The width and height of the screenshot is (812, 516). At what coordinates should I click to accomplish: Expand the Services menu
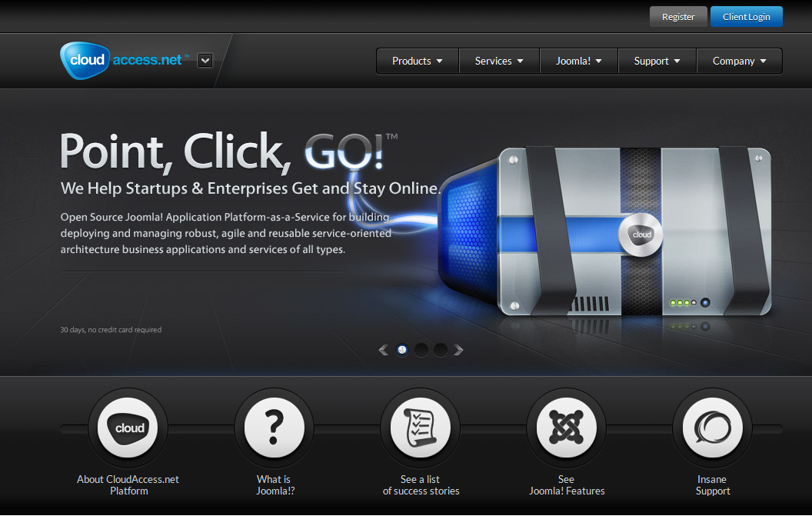[x=499, y=61]
